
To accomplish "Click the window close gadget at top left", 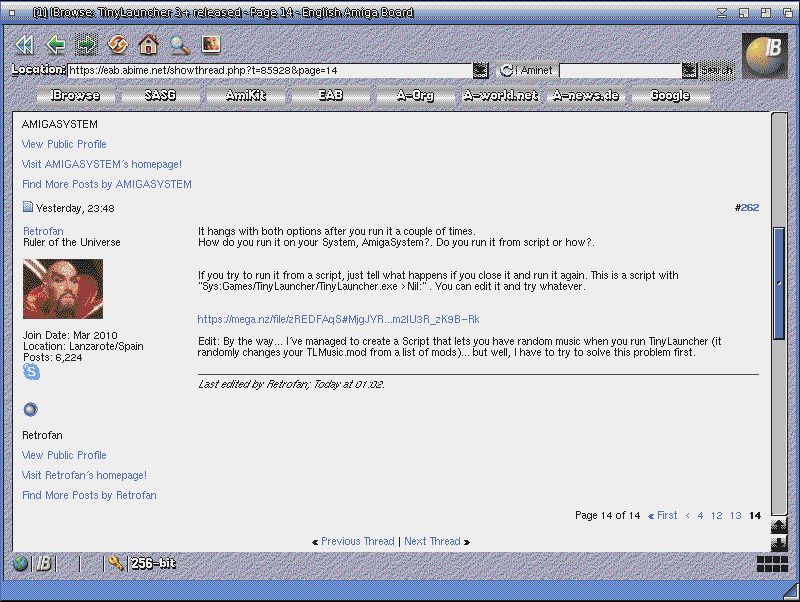I will click(11, 12).
